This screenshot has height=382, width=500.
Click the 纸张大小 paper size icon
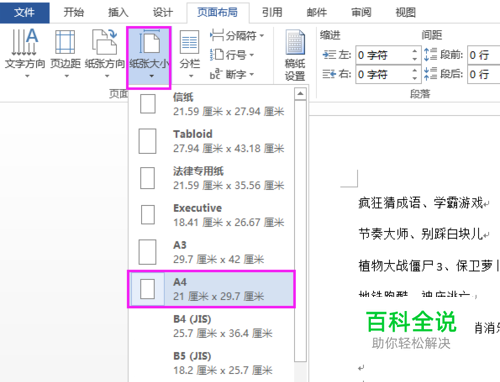(149, 42)
